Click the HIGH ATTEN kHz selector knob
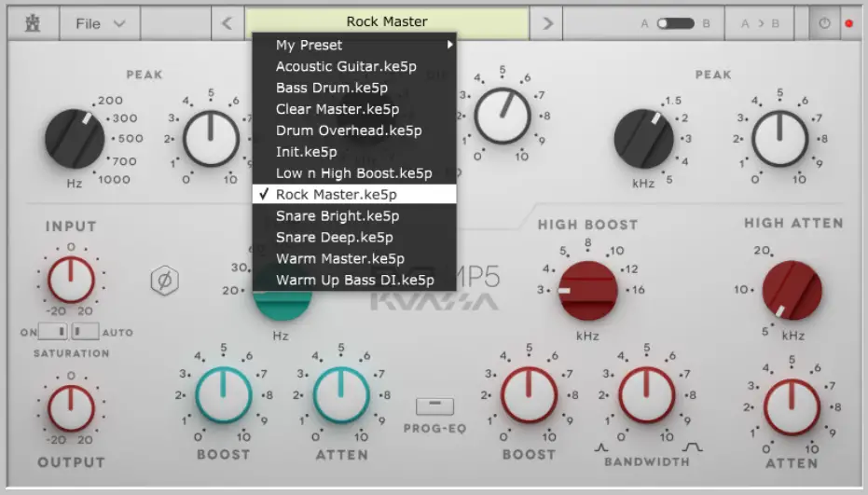 792,291
